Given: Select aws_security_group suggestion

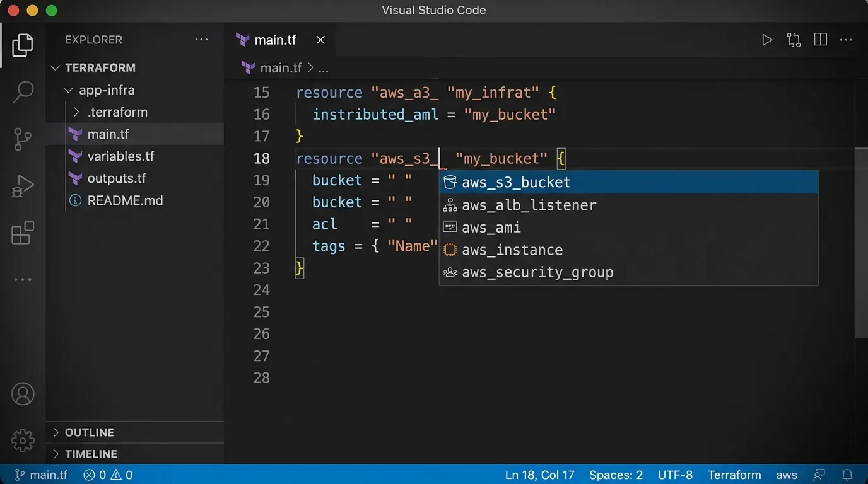Looking at the screenshot, I should [x=628, y=272].
